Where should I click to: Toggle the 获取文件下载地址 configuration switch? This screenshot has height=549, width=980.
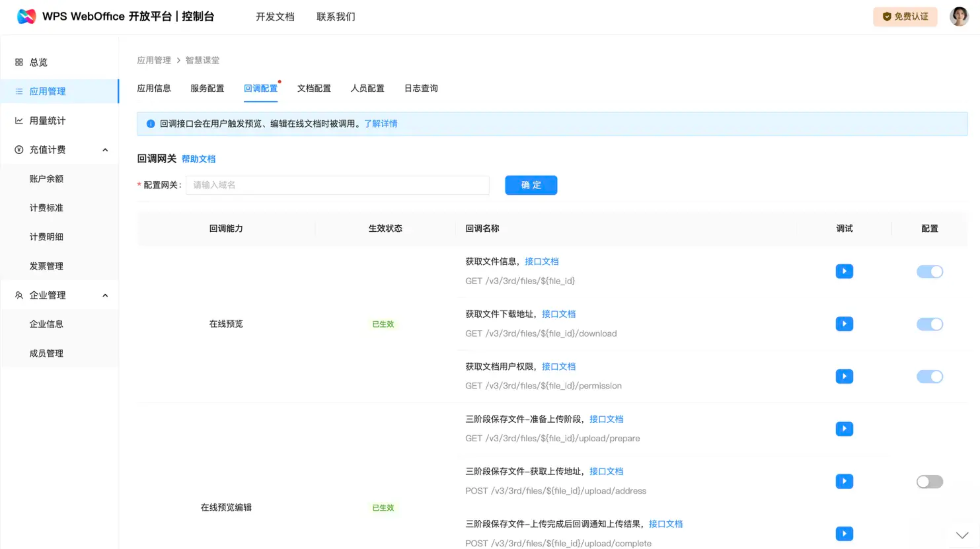click(x=929, y=324)
